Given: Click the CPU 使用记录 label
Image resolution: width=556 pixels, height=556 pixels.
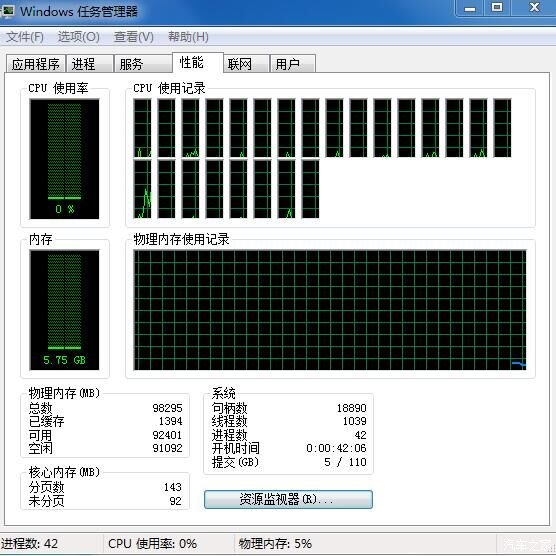Looking at the screenshot, I should (169, 88).
